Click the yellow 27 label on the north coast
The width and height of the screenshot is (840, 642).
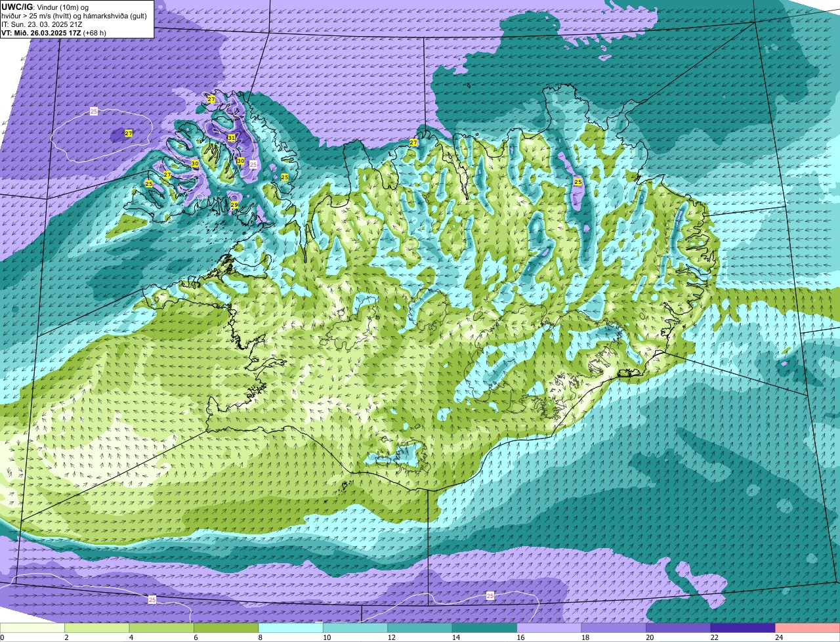click(413, 142)
